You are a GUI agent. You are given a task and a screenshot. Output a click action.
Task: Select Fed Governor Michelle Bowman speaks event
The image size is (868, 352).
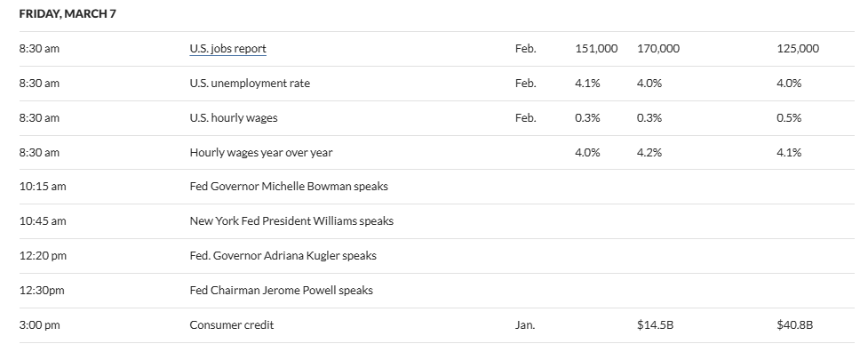click(x=289, y=187)
